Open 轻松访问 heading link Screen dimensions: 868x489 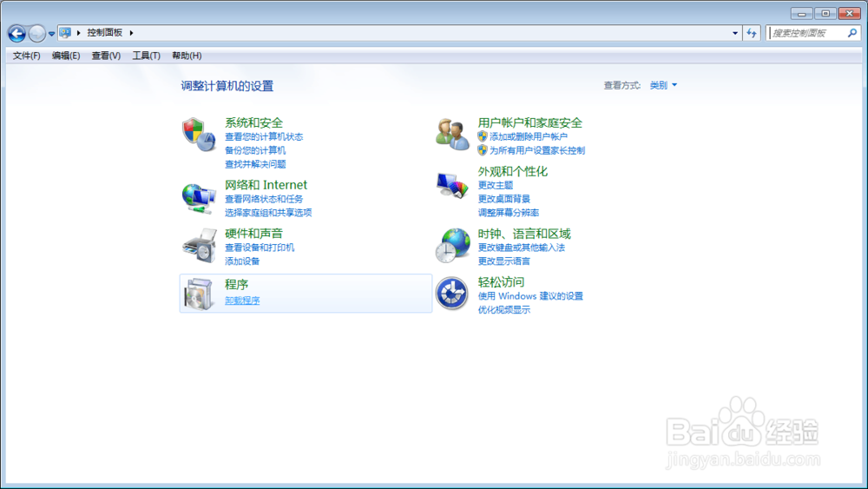(501, 282)
